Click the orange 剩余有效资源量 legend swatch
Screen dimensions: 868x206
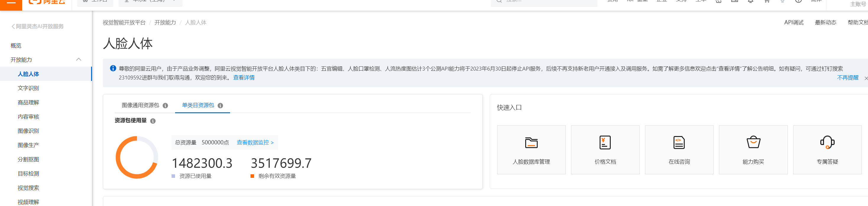click(252, 176)
